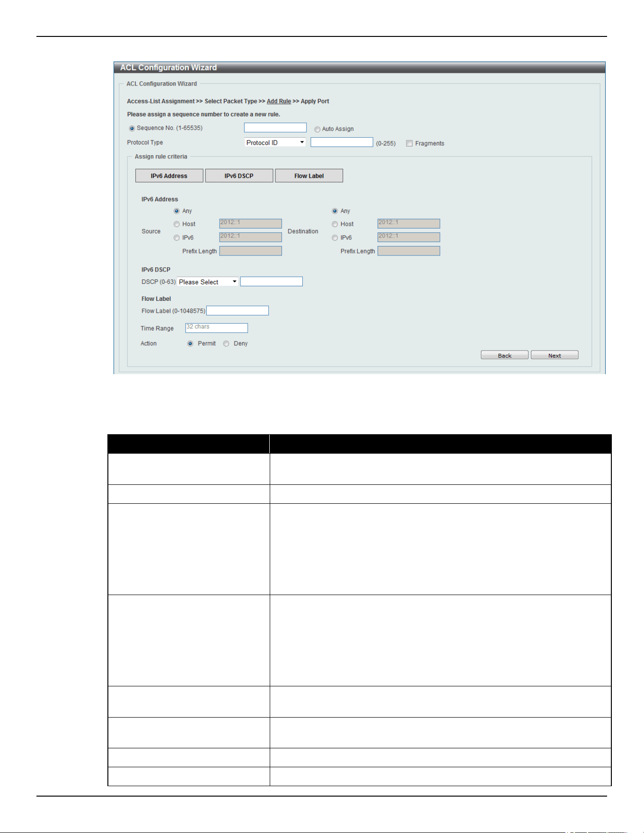Focus the DSCP value input field
Viewport: 644px width, 833px height.
[x=272, y=282]
